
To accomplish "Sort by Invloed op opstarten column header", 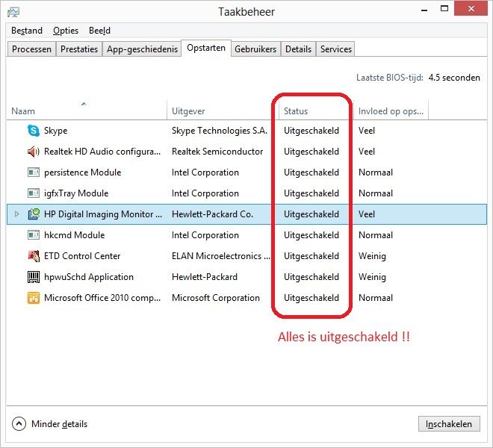I will coord(391,111).
